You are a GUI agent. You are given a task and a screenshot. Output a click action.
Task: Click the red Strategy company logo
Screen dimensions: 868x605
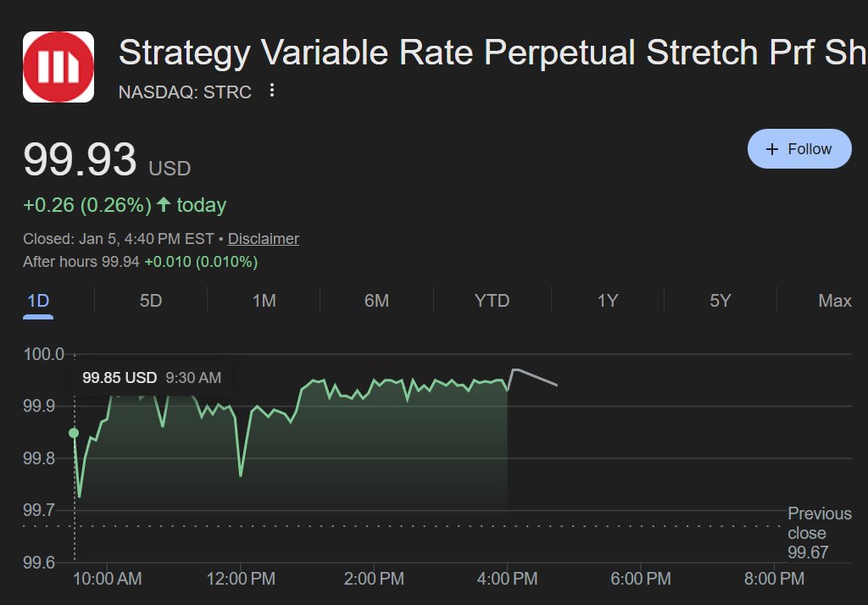[58, 67]
